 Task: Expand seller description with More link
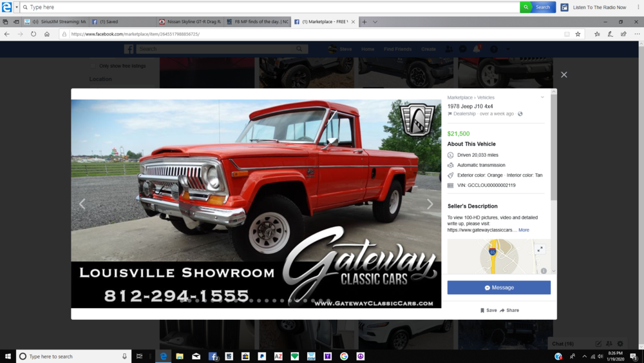pyautogui.click(x=524, y=230)
